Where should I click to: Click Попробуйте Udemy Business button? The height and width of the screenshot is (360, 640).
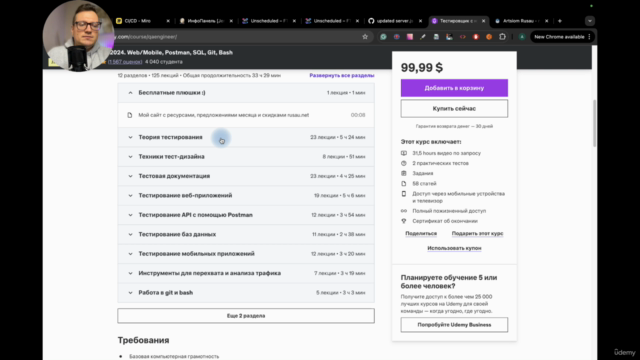454,325
